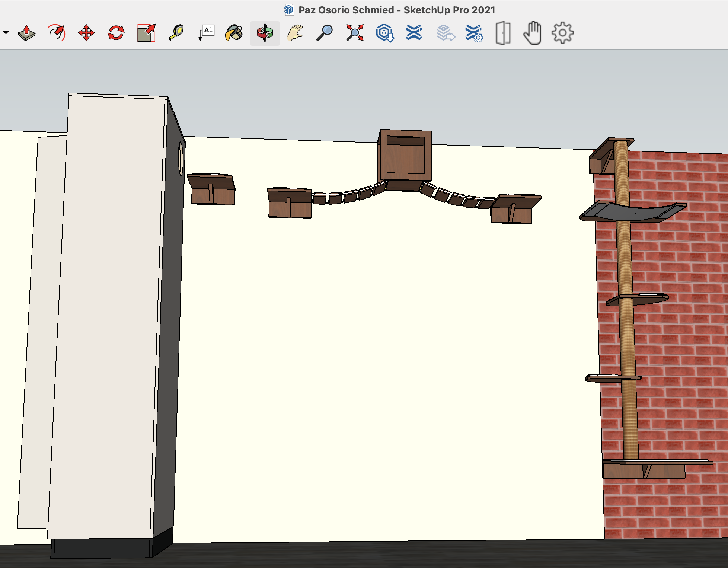The width and height of the screenshot is (728, 568).
Task: Select the Rotate tool
Action: (116, 33)
